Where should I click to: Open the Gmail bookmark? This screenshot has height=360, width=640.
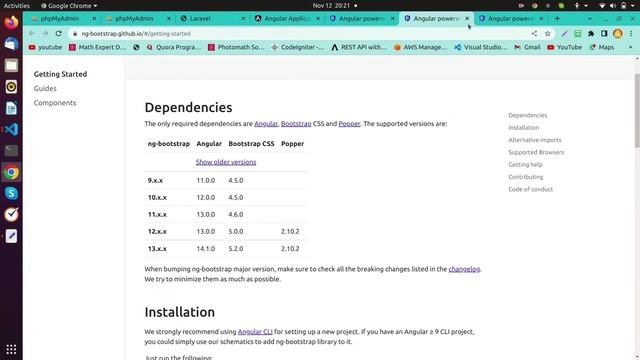tap(527, 47)
